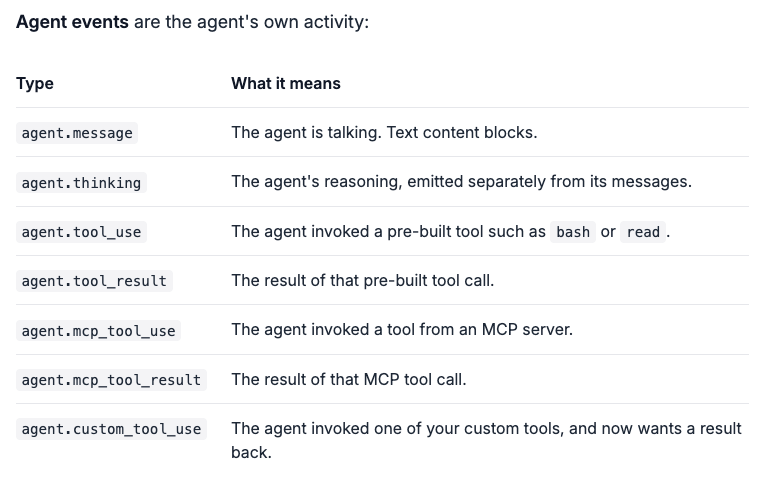Click the agent.tool_use code label
766x483 pixels.
[81, 232]
